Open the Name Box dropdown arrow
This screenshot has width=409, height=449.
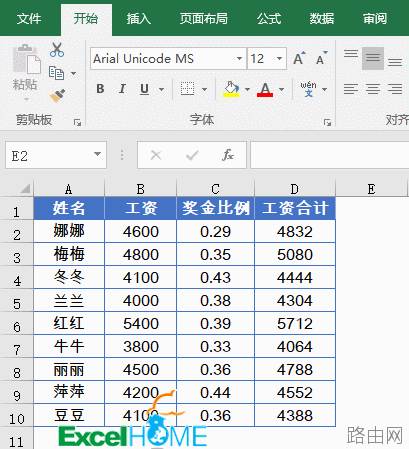[97, 154]
